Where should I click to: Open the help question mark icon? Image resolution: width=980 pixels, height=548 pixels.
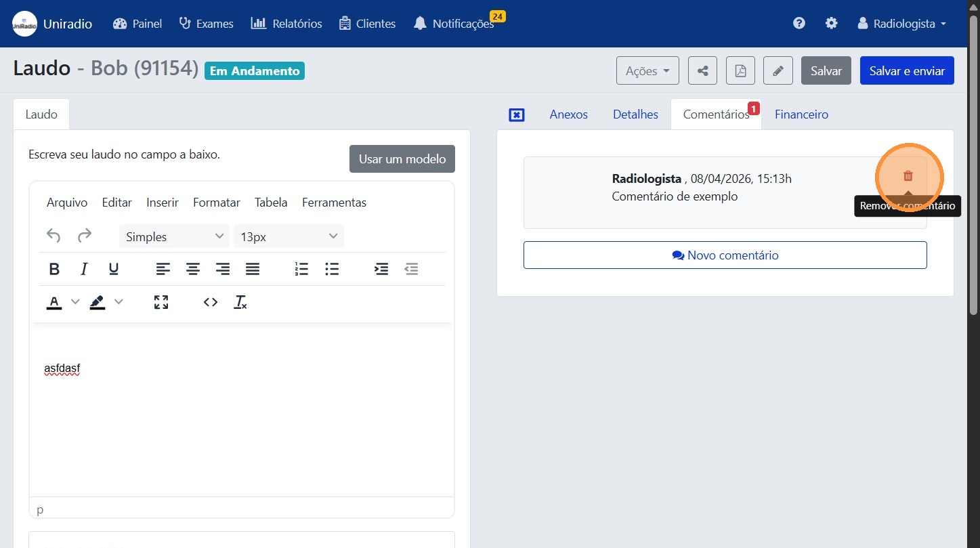click(799, 23)
